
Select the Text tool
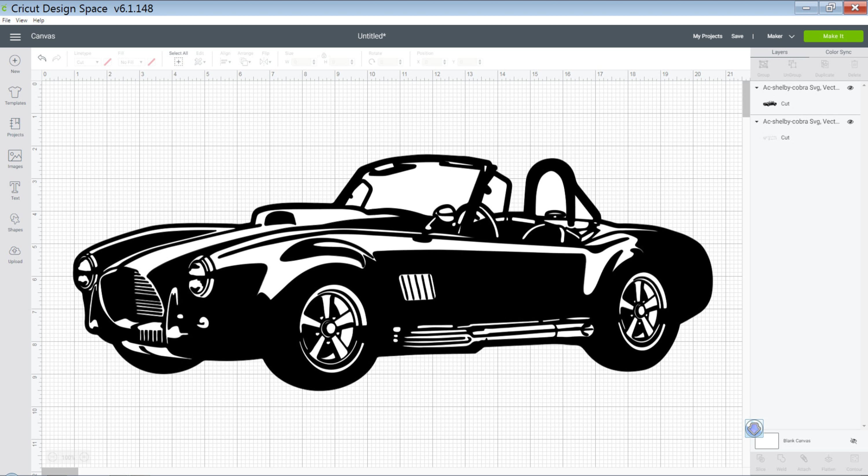coord(15,190)
